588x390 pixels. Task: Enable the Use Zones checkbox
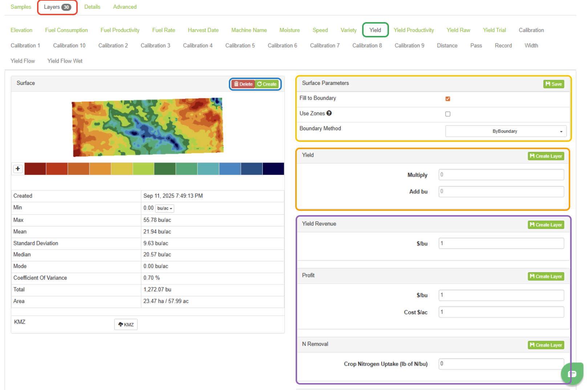click(x=448, y=114)
